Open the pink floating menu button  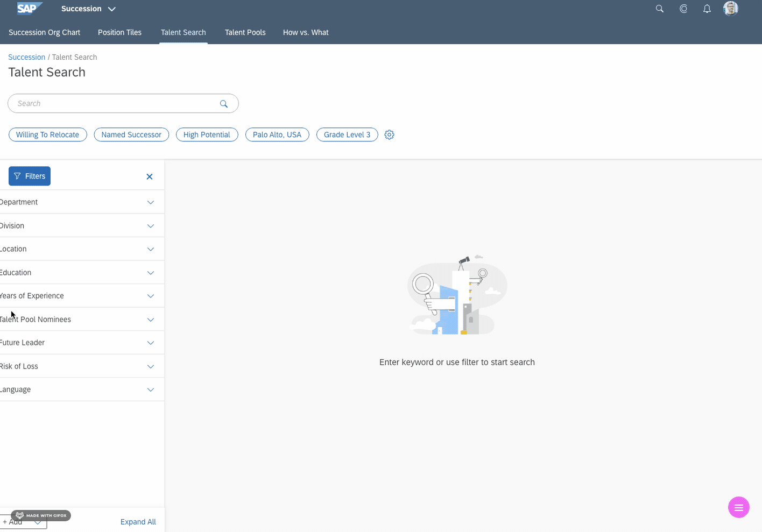pyautogui.click(x=739, y=507)
